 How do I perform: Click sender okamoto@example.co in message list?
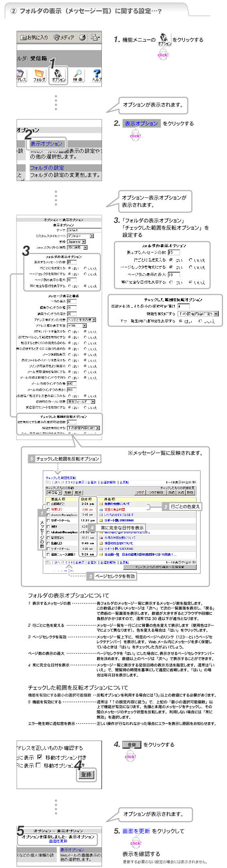click(x=64, y=515)
